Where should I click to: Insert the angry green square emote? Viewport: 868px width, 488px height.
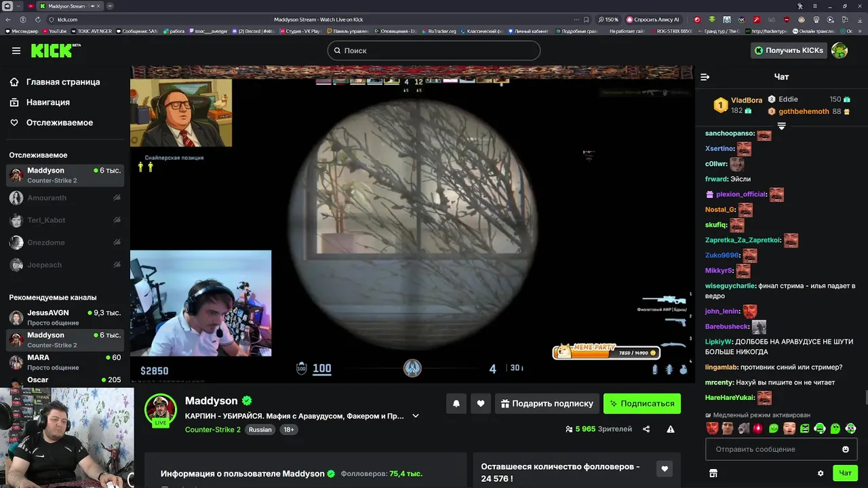(x=805, y=428)
